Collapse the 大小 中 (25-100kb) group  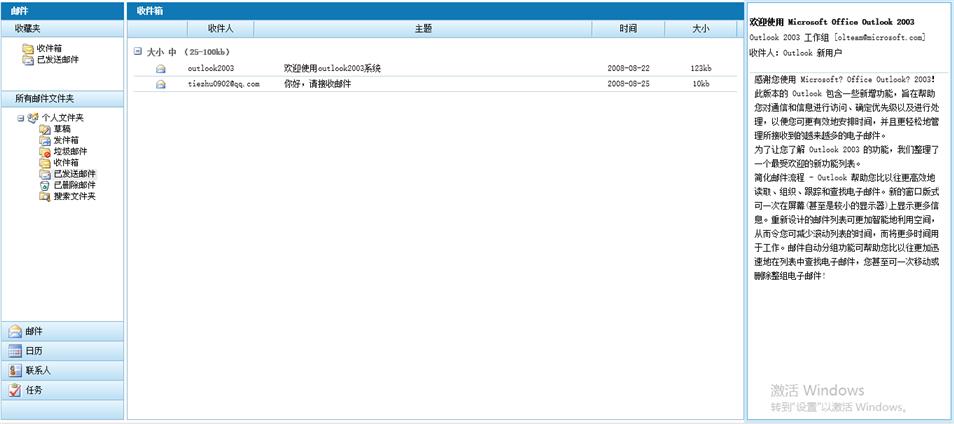pyautogui.click(x=137, y=50)
